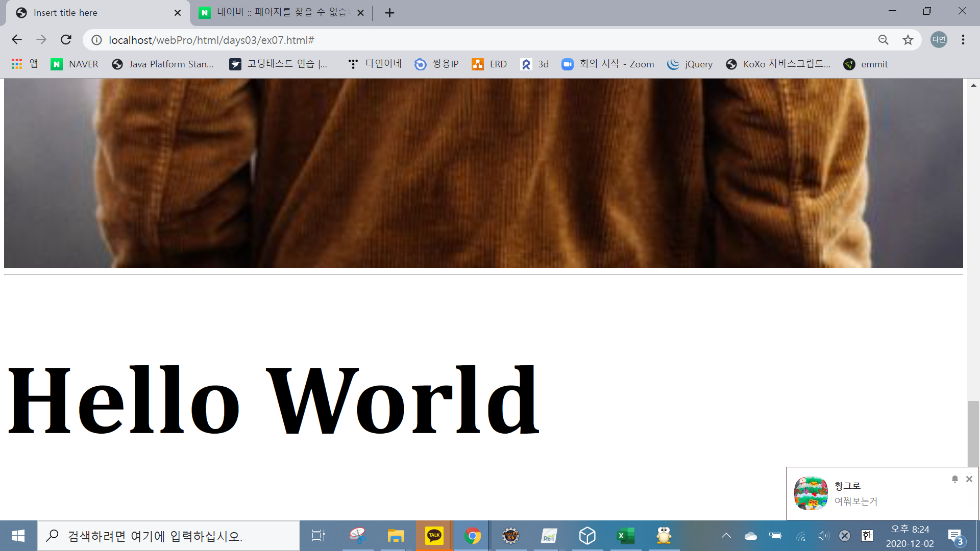Open the jQuery bookmark
This screenshot has width=980, height=551.
point(690,64)
